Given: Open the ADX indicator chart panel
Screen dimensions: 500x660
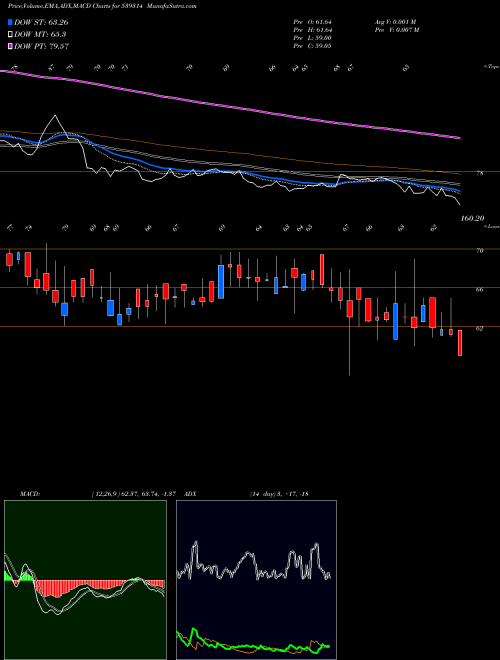Looking at the screenshot, I should pos(256,580).
